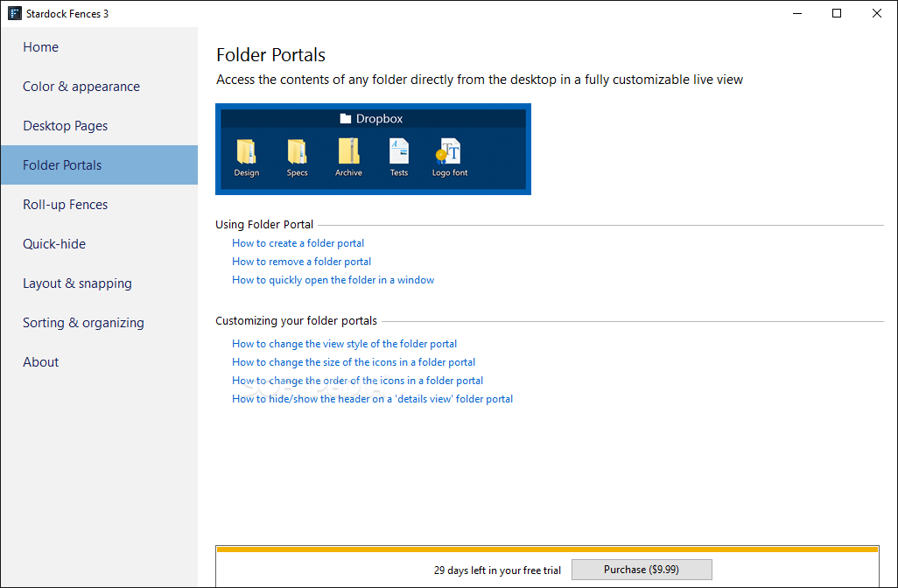This screenshot has height=588, width=898.
Task: Click the '29 days left in your free trial' text
Action: pos(497,570)
